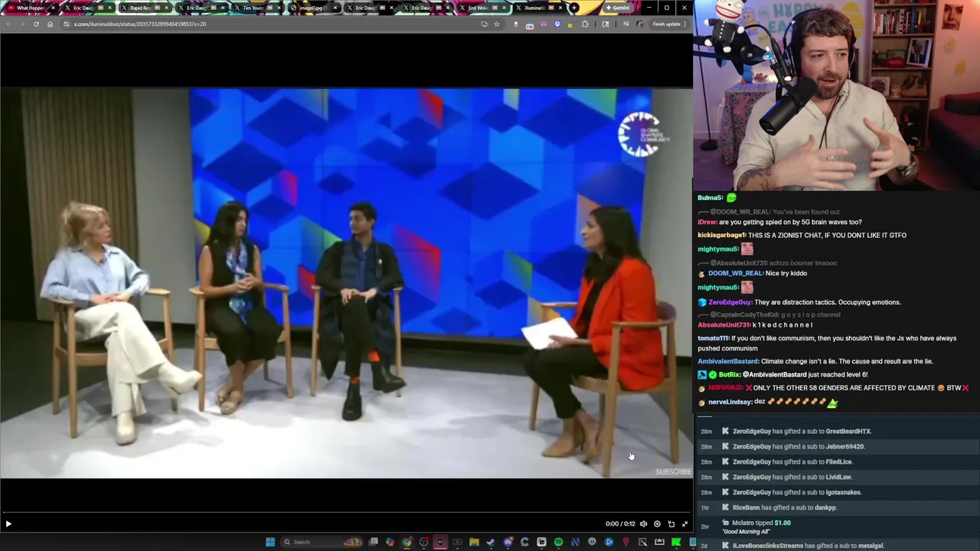The height and width of the screenshot is (551, 980).
Task: Open the Copilot taskbar icon
Action: tap(390, 542)
